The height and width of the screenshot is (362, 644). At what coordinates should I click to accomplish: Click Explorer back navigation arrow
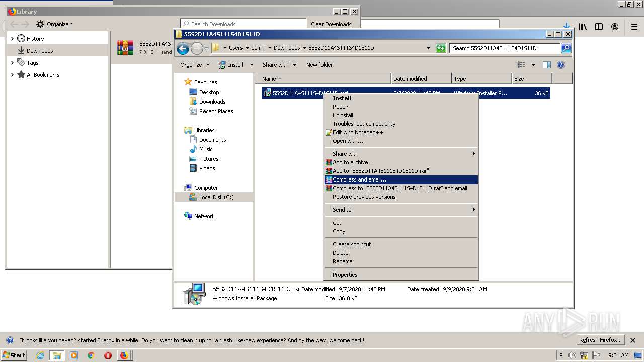[x=183, y=48]
